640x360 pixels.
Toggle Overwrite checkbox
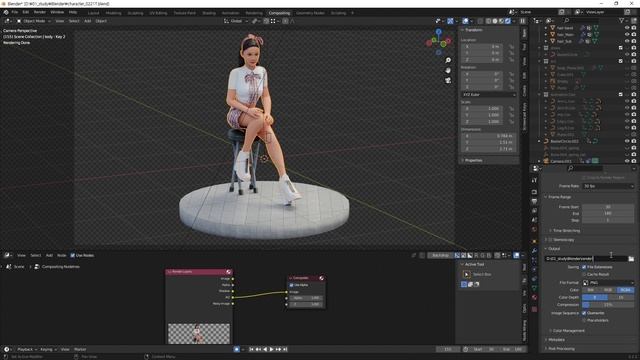[x=584, y=313]
